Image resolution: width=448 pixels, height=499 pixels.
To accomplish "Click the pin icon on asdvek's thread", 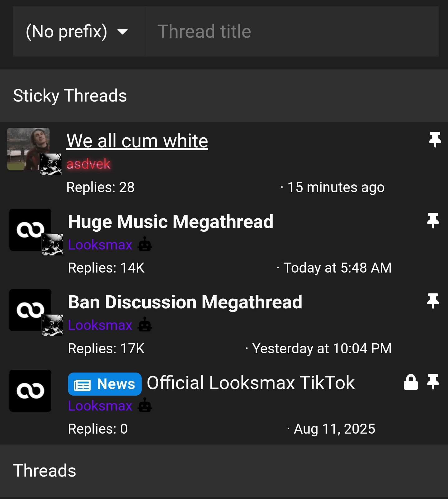I will tap(435, 139).
